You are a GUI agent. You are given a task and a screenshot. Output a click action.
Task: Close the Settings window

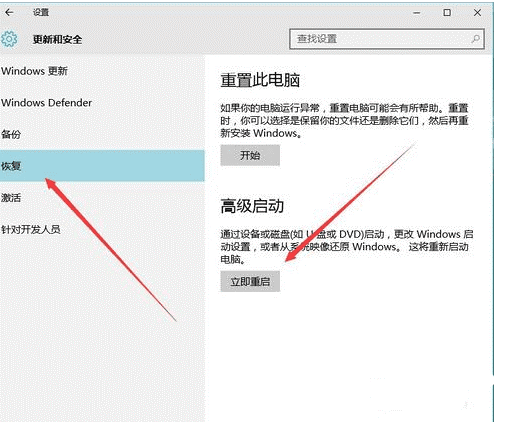(x=477, y=13)
